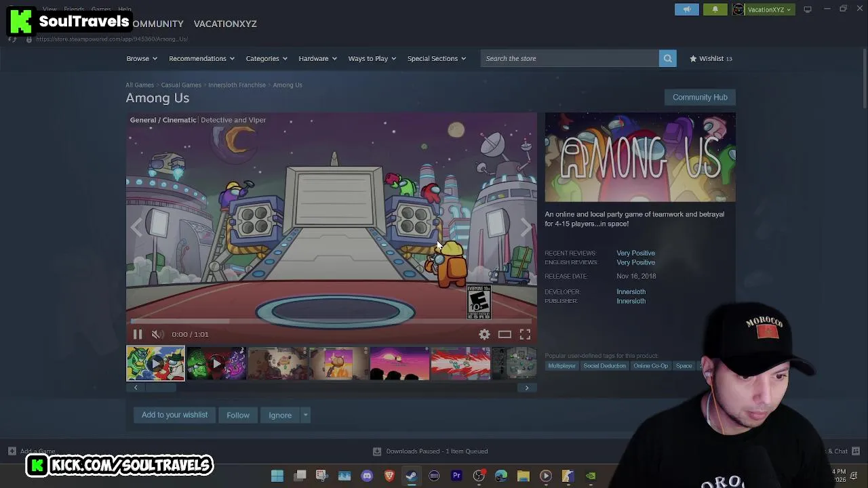The width and height of the screenshot is (868, 488).
Task: Open the Wishlist link
Action: point(711,58)
